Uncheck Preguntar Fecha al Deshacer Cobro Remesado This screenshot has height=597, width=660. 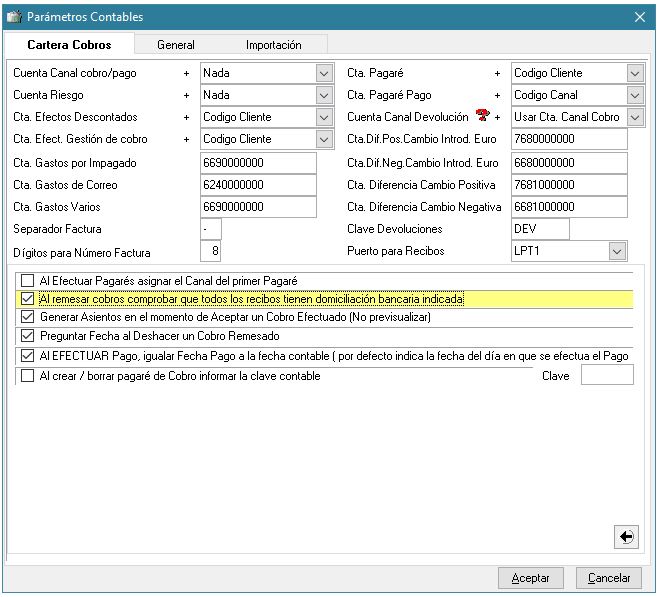click(x=28, y=336)
